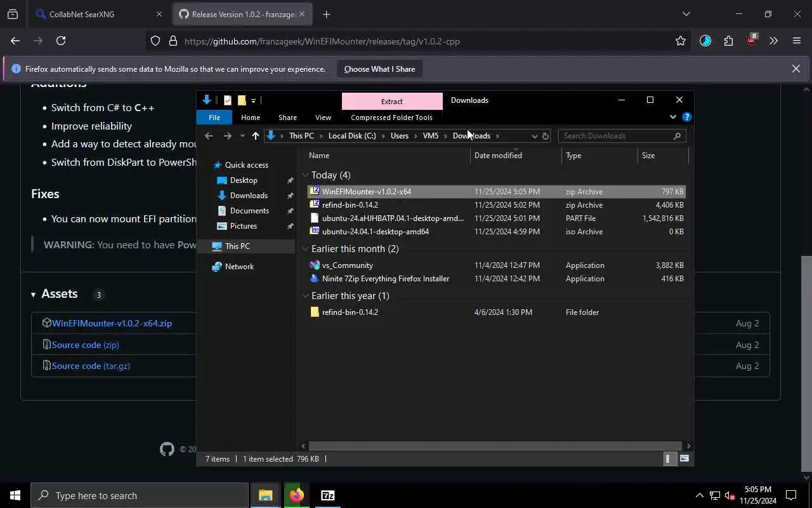Open Downloads in the navigation pane
This screenshot has width=812, height=508.
tap(249, 196)
